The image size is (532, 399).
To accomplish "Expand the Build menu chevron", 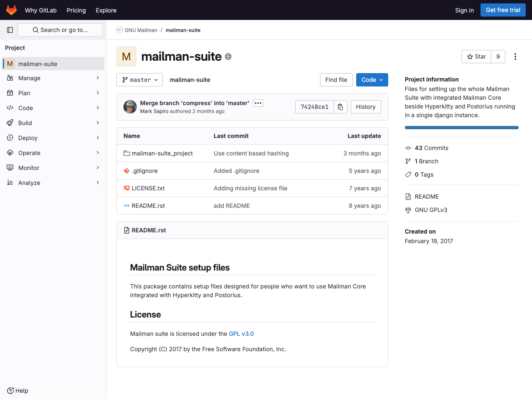I will (98, 123).
